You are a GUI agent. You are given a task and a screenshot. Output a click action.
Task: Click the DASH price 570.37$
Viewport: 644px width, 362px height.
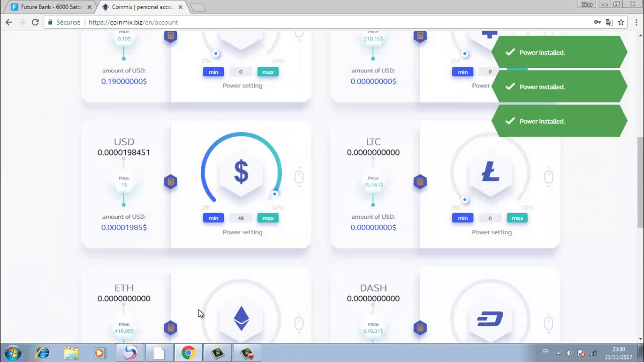373,331
